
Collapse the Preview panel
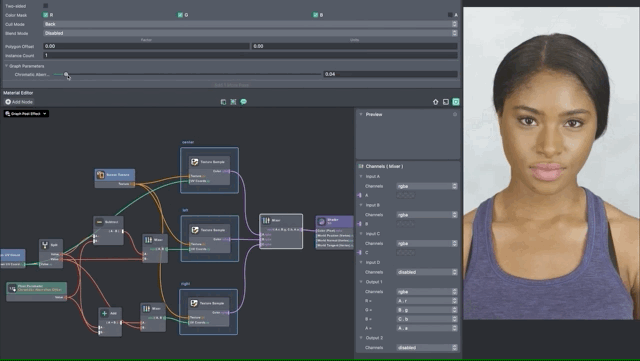[361, 114]
